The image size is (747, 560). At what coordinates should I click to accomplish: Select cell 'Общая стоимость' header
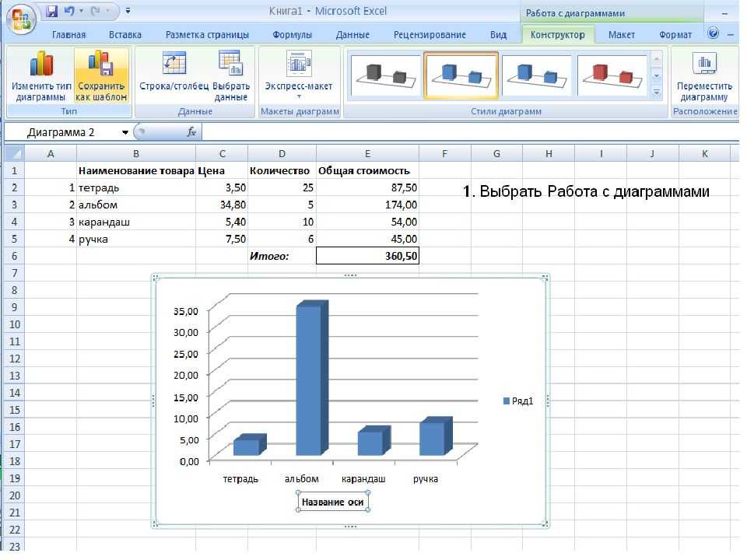pyautogui.click(x=367, y=170)
